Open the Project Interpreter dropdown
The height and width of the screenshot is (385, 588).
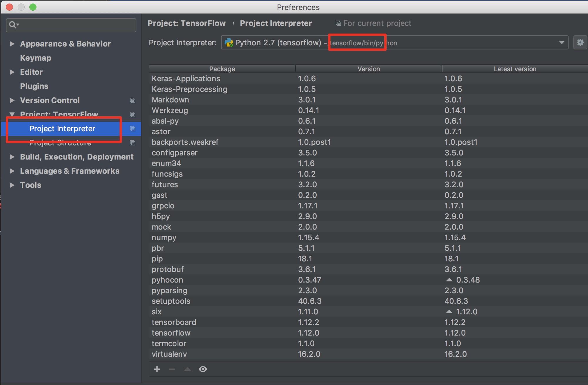click(395, 43)
